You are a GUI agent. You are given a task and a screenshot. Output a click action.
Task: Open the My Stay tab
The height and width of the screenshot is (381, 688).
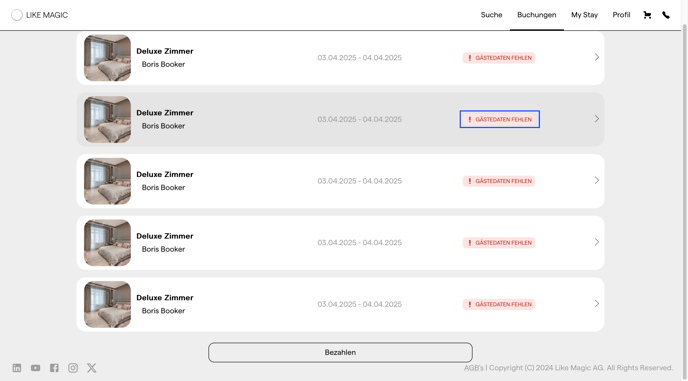point(584,15)
